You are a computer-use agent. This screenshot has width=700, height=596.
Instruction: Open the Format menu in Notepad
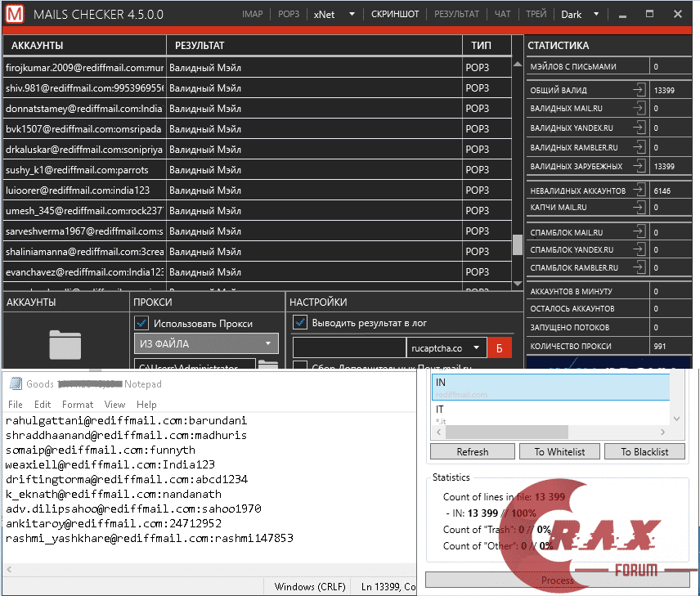(78, 405)
